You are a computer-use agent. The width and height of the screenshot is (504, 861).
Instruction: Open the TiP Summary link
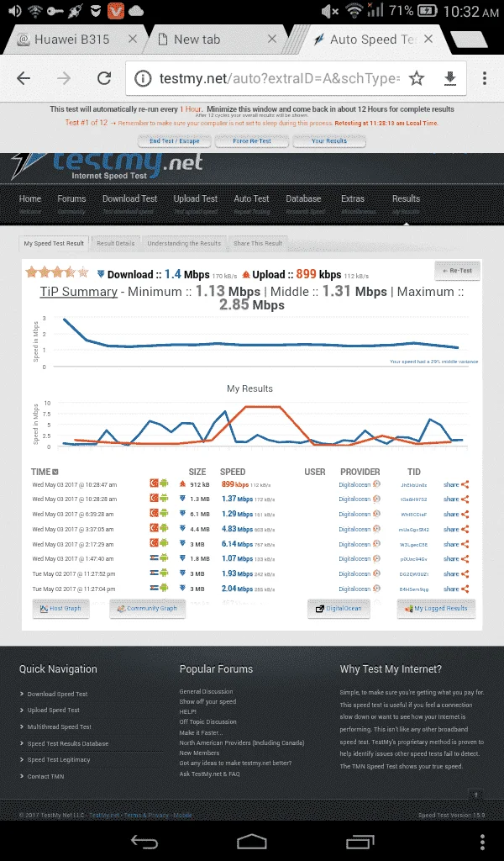click(x=78, y=292)
